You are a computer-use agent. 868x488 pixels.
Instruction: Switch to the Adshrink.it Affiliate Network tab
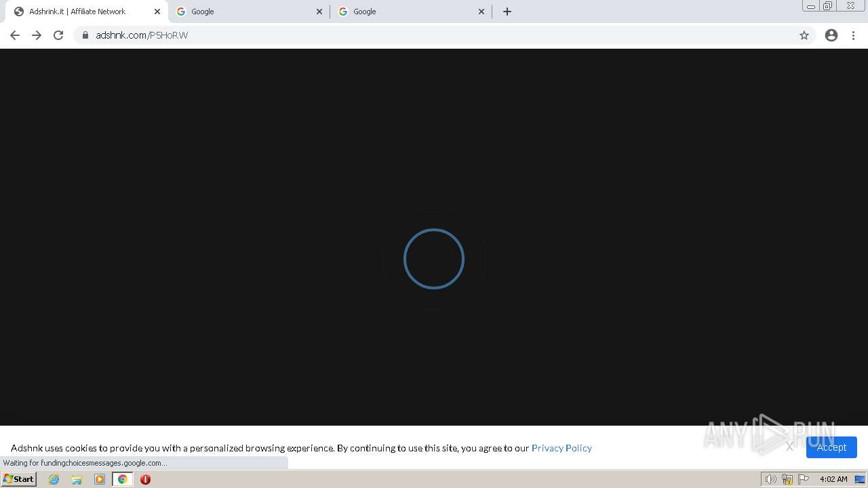[x=87, y=12]
